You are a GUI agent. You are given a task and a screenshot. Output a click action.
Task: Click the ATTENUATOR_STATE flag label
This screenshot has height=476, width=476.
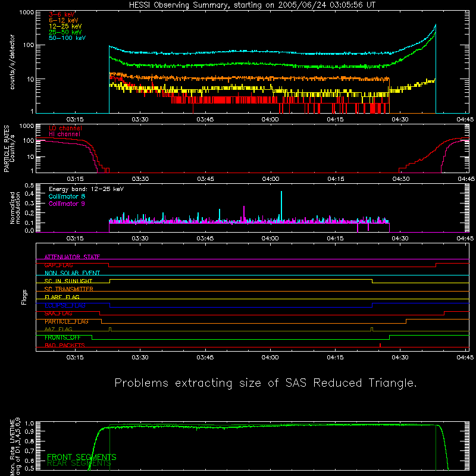tap(72, 257)
